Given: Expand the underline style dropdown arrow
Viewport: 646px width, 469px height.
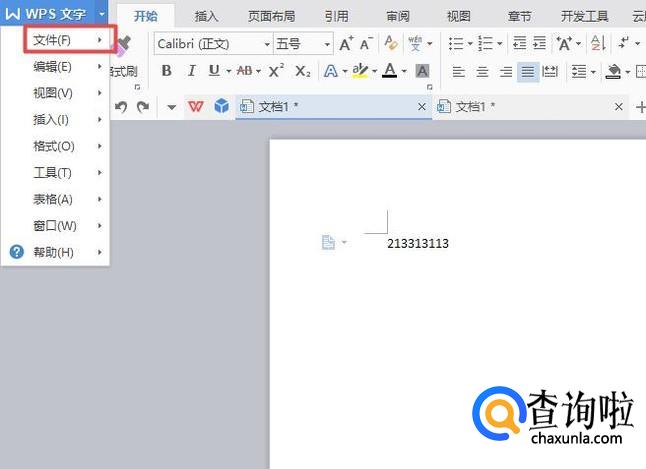Looking at the screenshot, I should tap(229, 71).
